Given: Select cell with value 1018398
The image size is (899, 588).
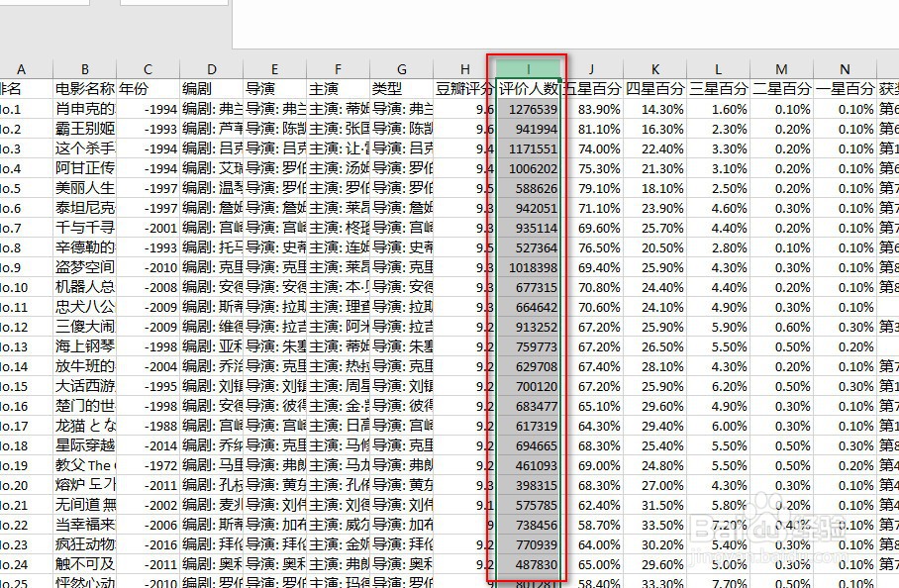Looking at the screenshot, I should [x=528, y=267].
